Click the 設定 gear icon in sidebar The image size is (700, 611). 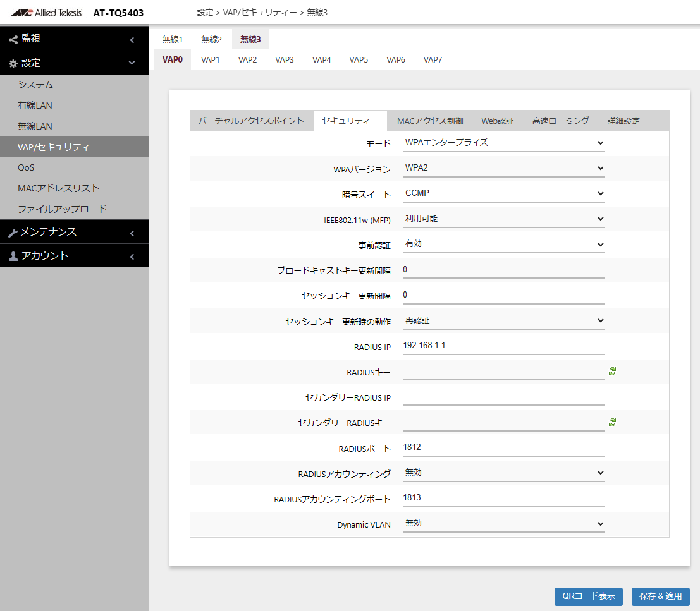click(x=13, y=64)
